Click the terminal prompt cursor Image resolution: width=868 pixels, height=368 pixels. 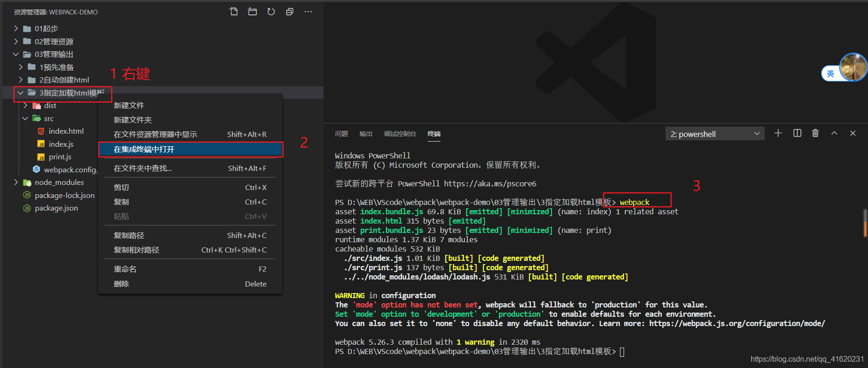[x=622, y=351]
